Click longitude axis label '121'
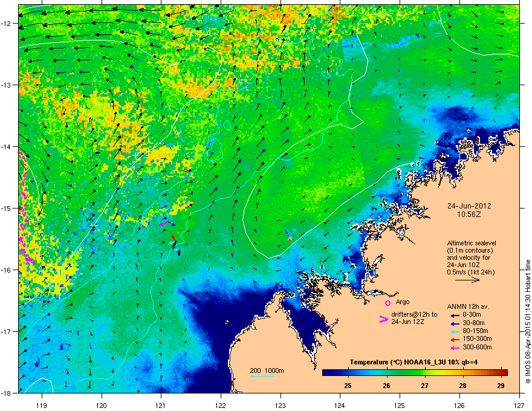The height and width of the screenshot is (411, 532). pyautogui.click(x=161, y=405)
